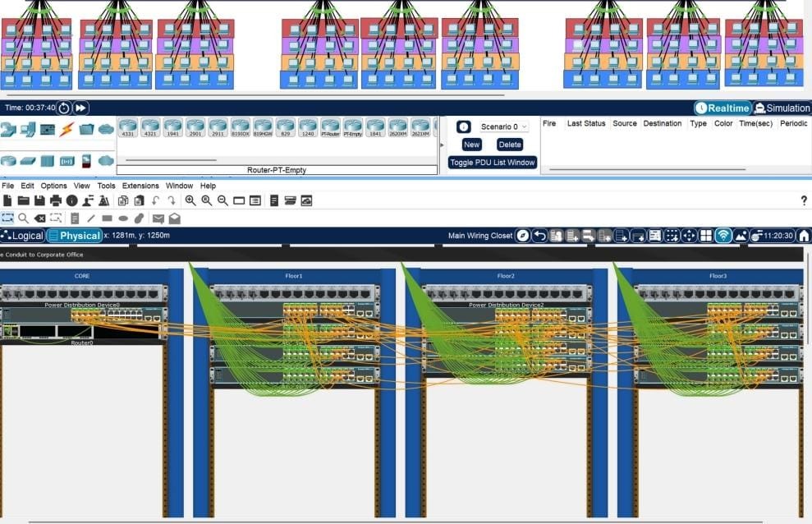Click the Save floppy disk icon
This screenshot has width=812, height=524.
(x=39, y=200)
